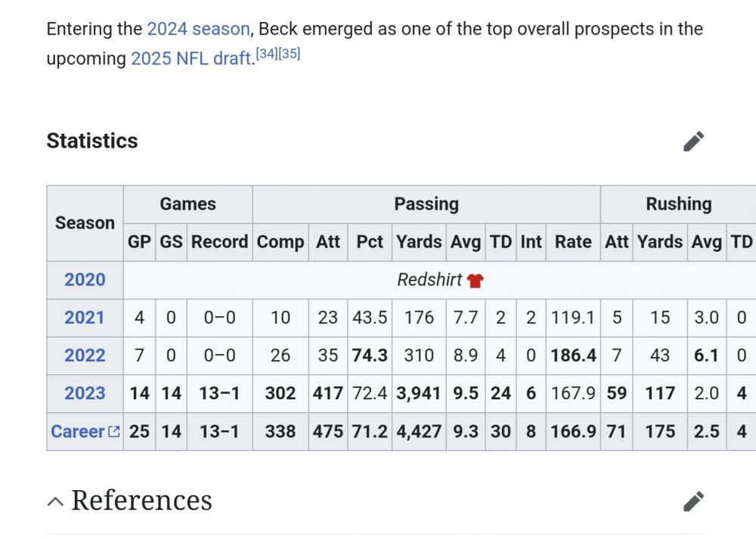Open the 2023 season link
This screenshot has width=756, height=540.
(x=85, y=393)
